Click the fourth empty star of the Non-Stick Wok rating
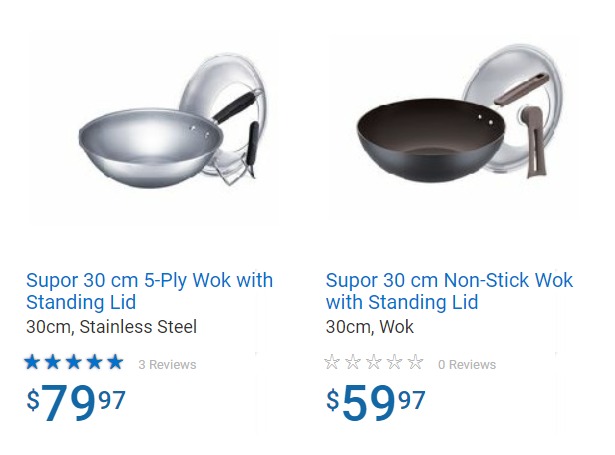This screenshot has height=455, width=615. (x=395, y=362)
